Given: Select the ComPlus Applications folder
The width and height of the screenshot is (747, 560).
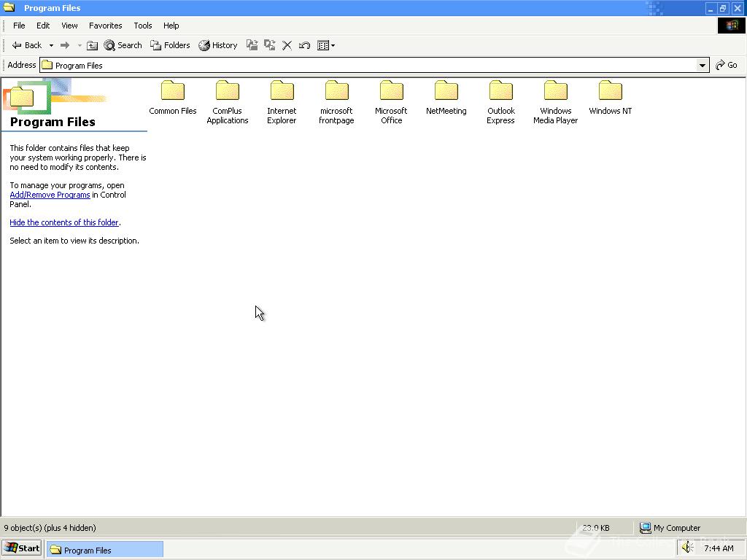Looking at the screenshot, I should (x=228, y=102).
